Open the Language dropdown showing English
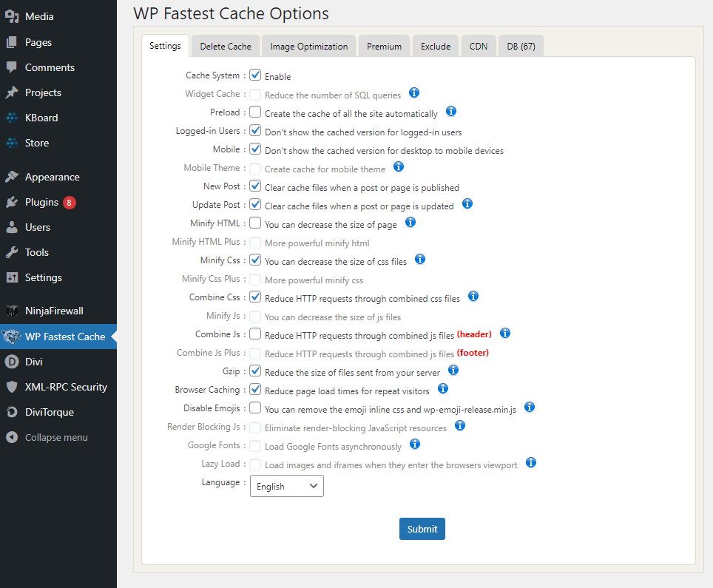This screenshot has height=588, width=713. [x=287, y=486]
